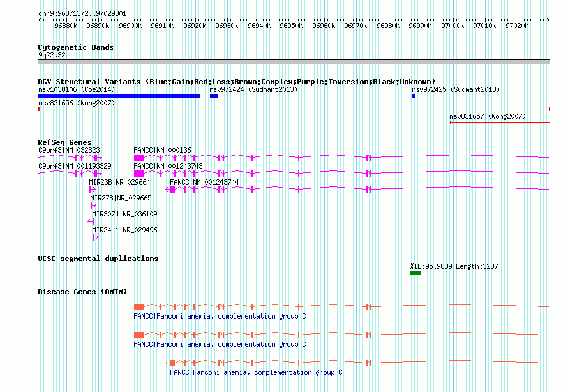This screenshot has height=392, width=568.
Task: Click the FANCC NM_001243744 first exon box
Action: click(x=173, y=189)
